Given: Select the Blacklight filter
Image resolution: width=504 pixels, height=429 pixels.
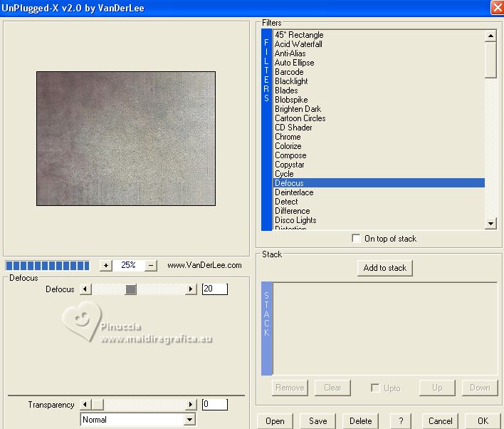Looking at the screenshot, I should click(379, 81).
